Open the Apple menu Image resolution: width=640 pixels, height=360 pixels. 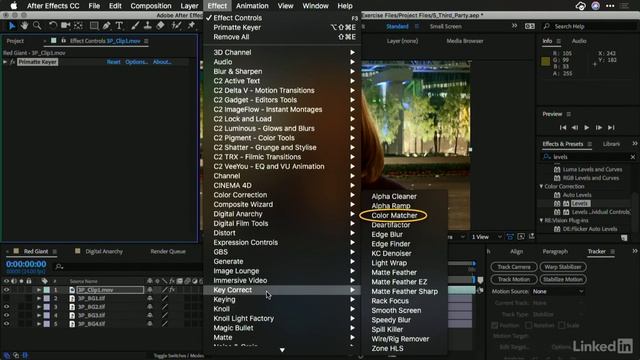(13, 6)
